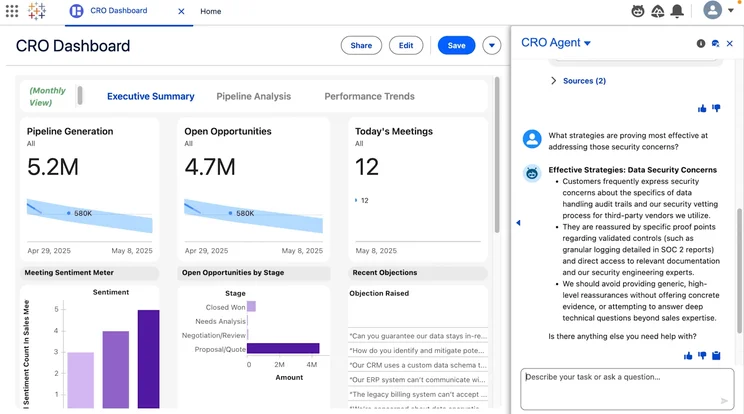Open the Recent Objections header
Image resolution: width=744 pixels, height=414 pixels.
click(x=418, y=273)
